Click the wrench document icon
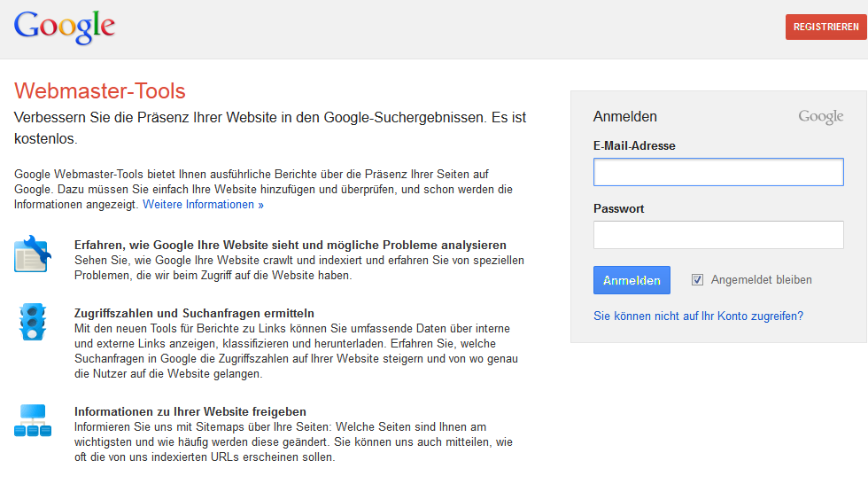 click(x=33, y=254)
